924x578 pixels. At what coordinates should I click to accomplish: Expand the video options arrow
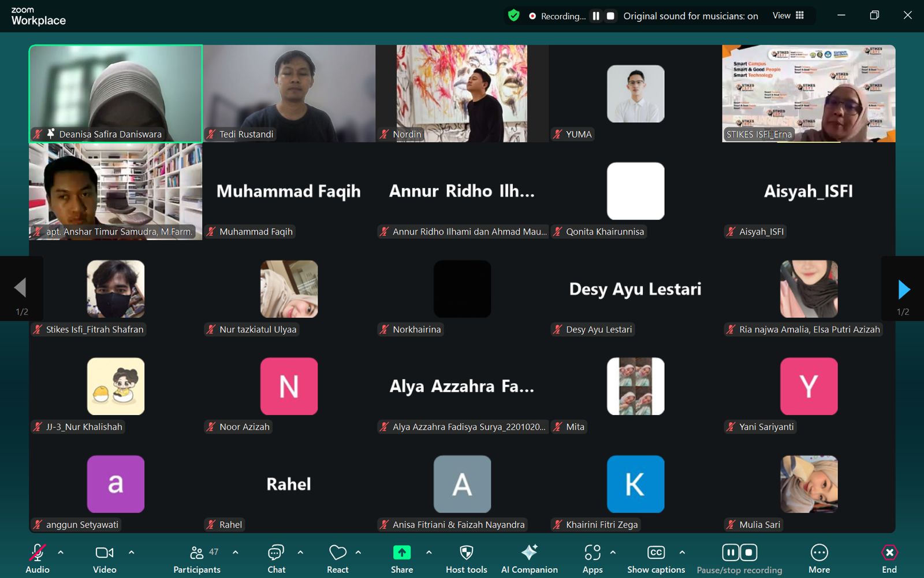[131, 553]
